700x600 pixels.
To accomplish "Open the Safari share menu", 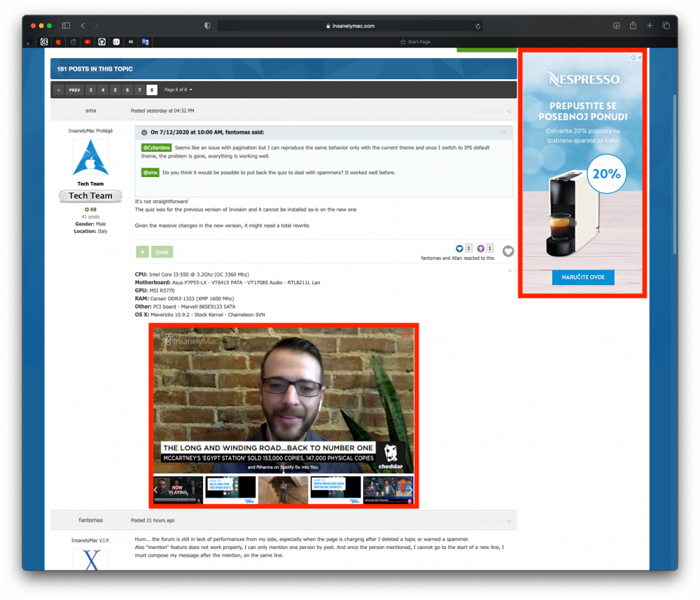I will (633, 25).
